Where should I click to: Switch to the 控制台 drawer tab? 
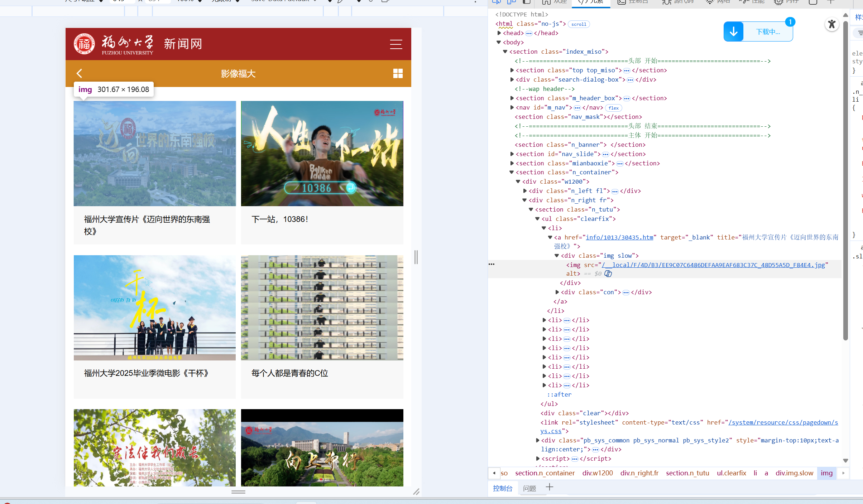point(502,488)
